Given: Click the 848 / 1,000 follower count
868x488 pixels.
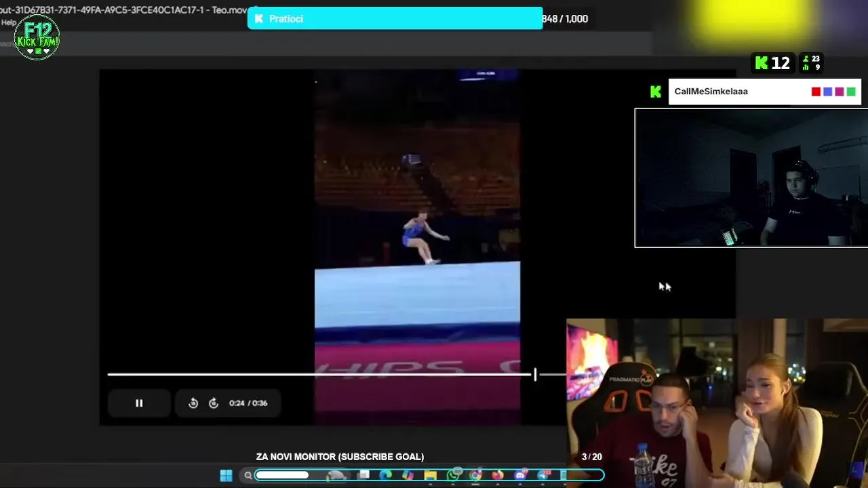Looking at the screenshot, I should click(565, 19).
